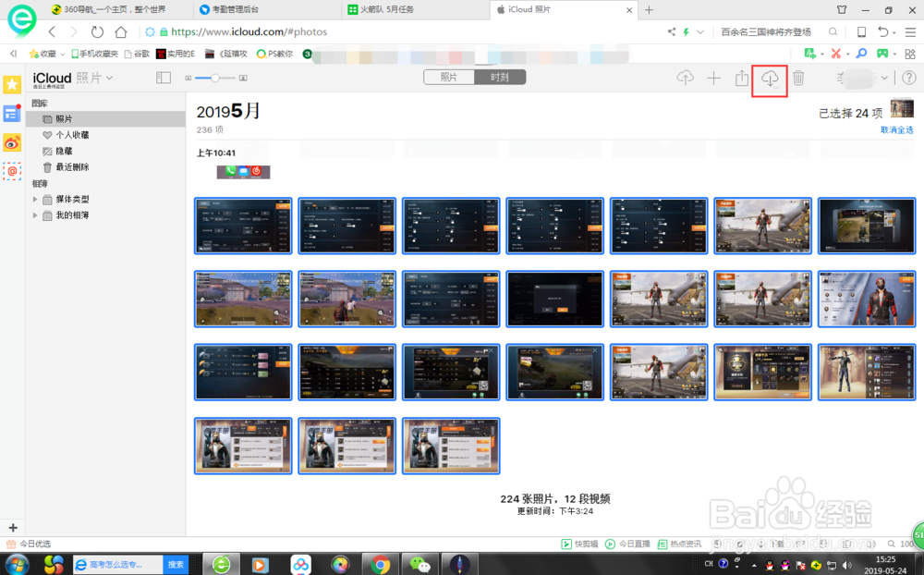
Task: Open 今日优选 in the status bar
Action: (x=29, y=544)
